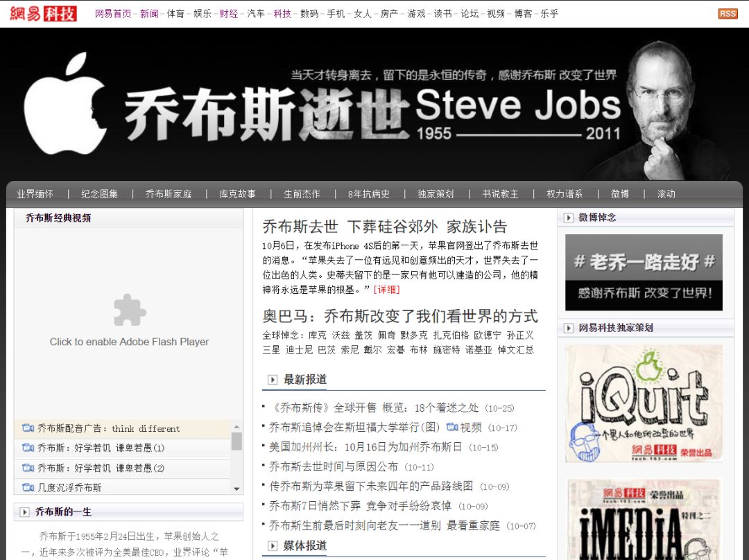Click arrow icon next to 微博悼念 heading
The width and height of the screenshot is (749, 560).
569,218
